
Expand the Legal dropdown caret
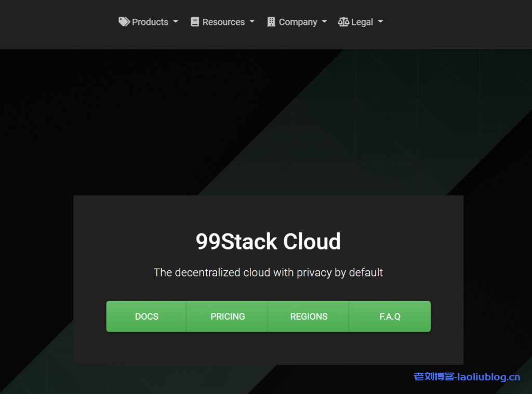coord(380,22)
